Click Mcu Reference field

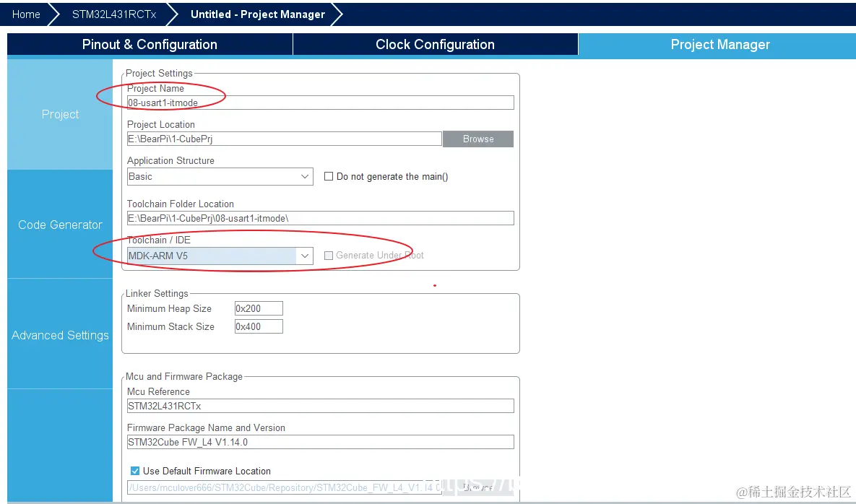[321, 406]
